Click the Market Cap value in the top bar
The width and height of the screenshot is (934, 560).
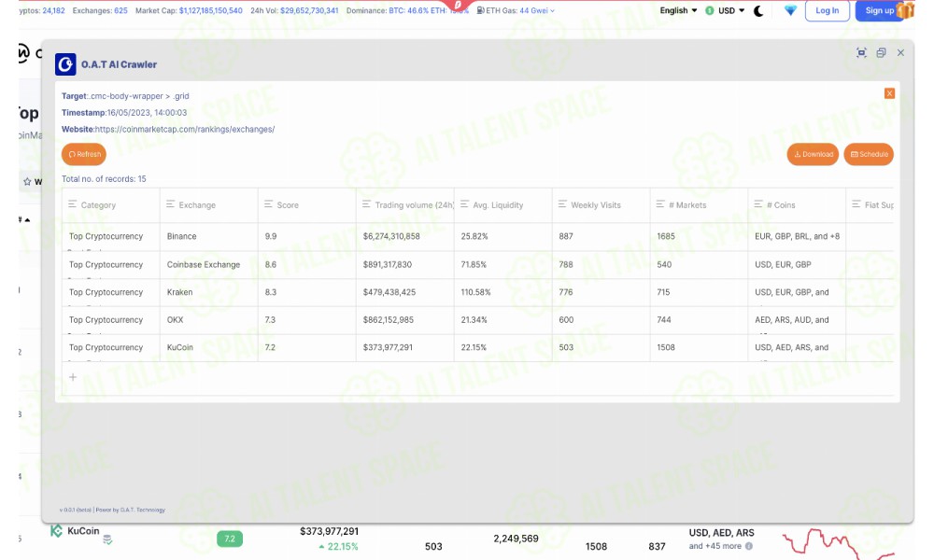pyautogui.click(x=211, y=10)
